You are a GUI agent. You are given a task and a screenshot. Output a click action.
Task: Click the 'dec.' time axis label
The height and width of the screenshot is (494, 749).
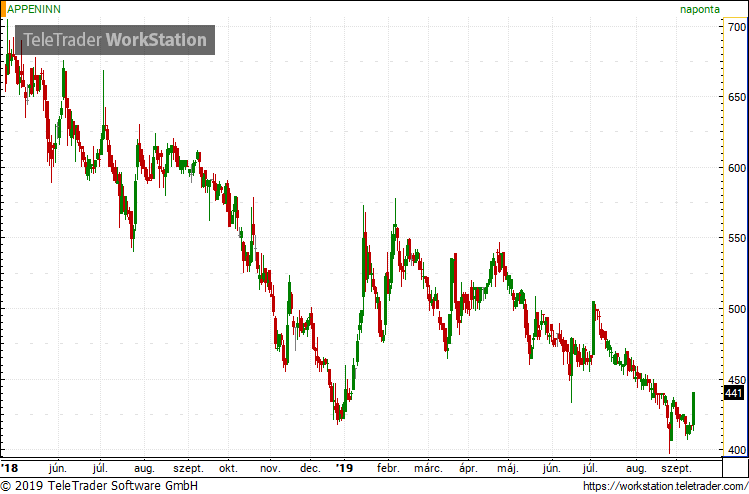click(310, 468)
